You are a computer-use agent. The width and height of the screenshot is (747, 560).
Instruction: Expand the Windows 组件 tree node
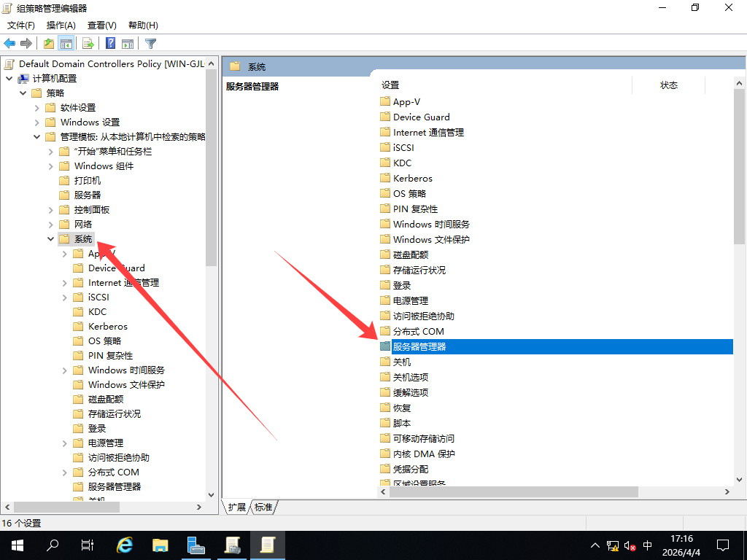point(51,166)
